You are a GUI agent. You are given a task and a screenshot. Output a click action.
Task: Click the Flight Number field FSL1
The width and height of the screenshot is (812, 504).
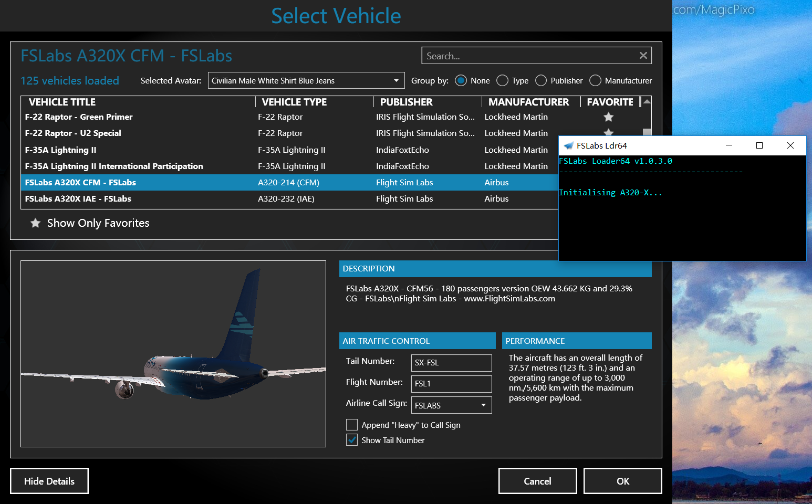pos(451,384)
